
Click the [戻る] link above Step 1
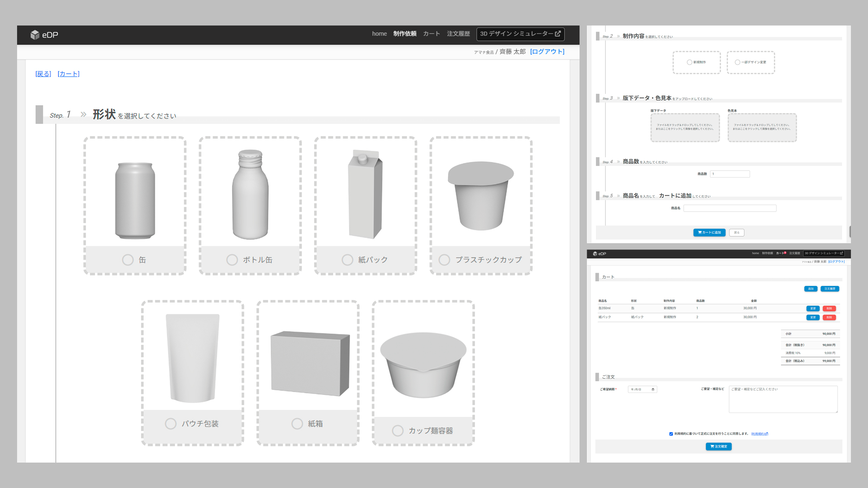point(43,74)
